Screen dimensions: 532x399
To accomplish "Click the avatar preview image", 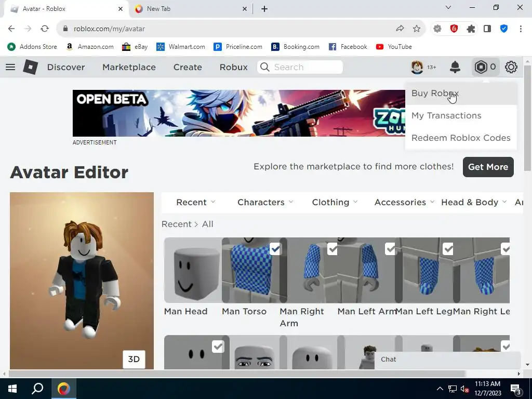I will tap(82, 281).
